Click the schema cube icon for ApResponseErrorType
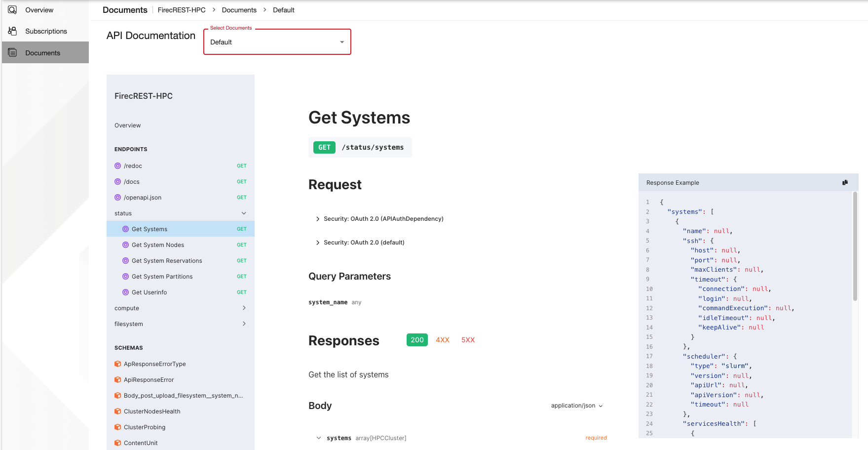 tap(117, 364)
